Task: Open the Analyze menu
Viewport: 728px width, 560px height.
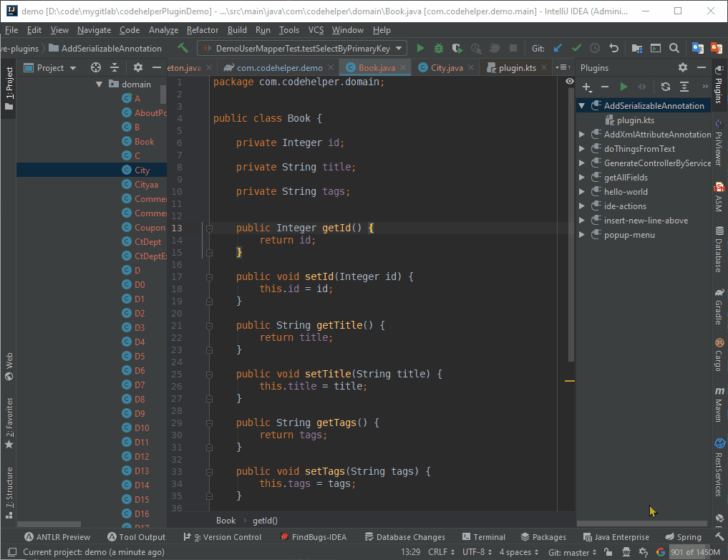Action: pos(163,30)
